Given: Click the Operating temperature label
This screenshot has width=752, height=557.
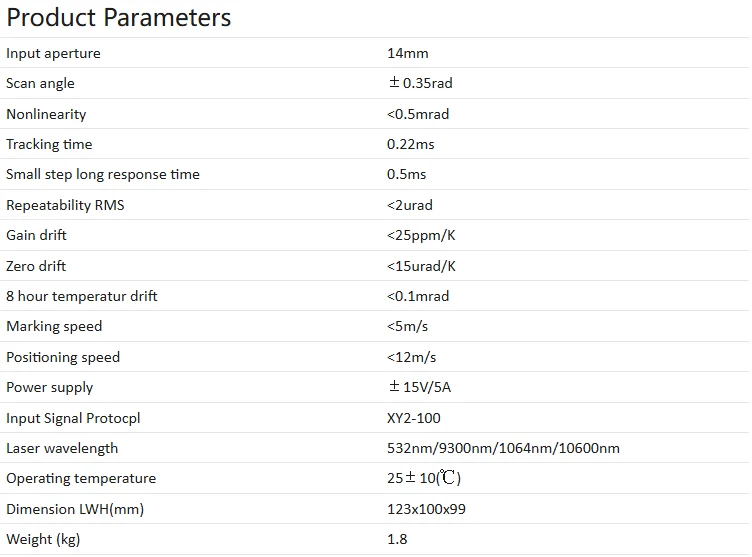Looking at the screenshot, I should coord(81,478).
